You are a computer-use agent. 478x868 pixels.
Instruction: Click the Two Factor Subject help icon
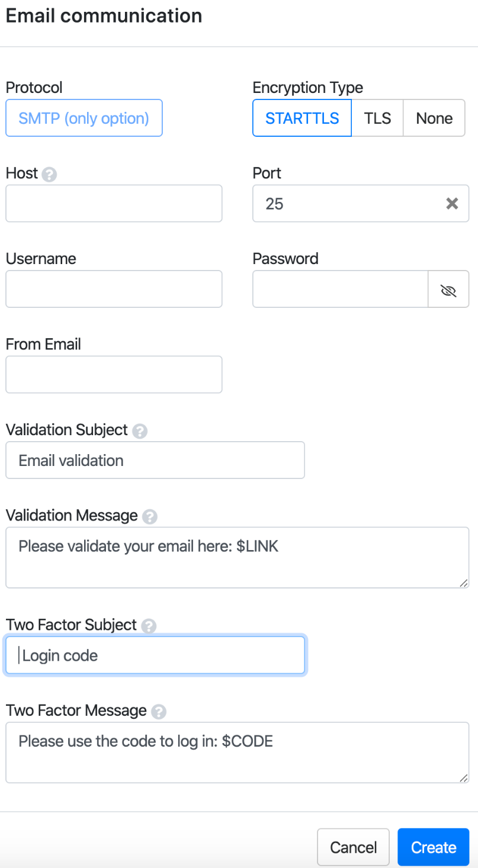coord(149,626)
